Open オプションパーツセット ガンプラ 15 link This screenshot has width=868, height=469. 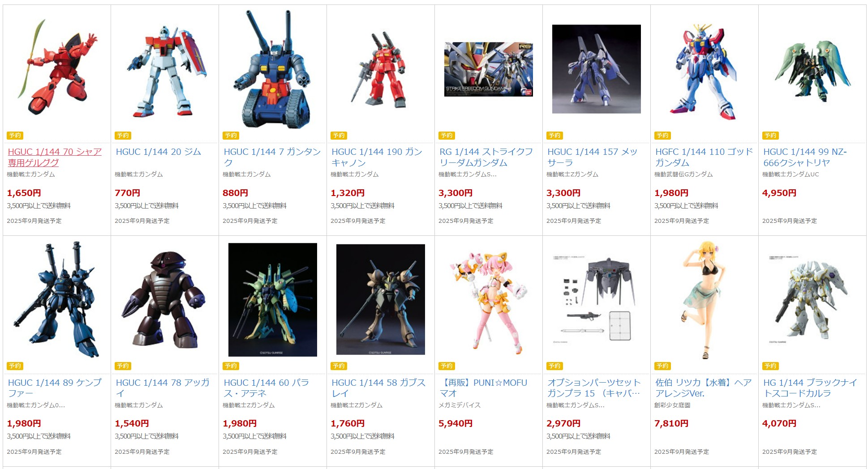(594, 388)
